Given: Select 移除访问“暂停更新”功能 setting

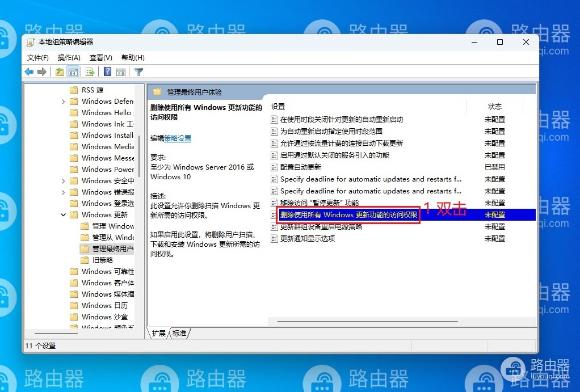Looking at the screenshot, I should click(320, 203).
